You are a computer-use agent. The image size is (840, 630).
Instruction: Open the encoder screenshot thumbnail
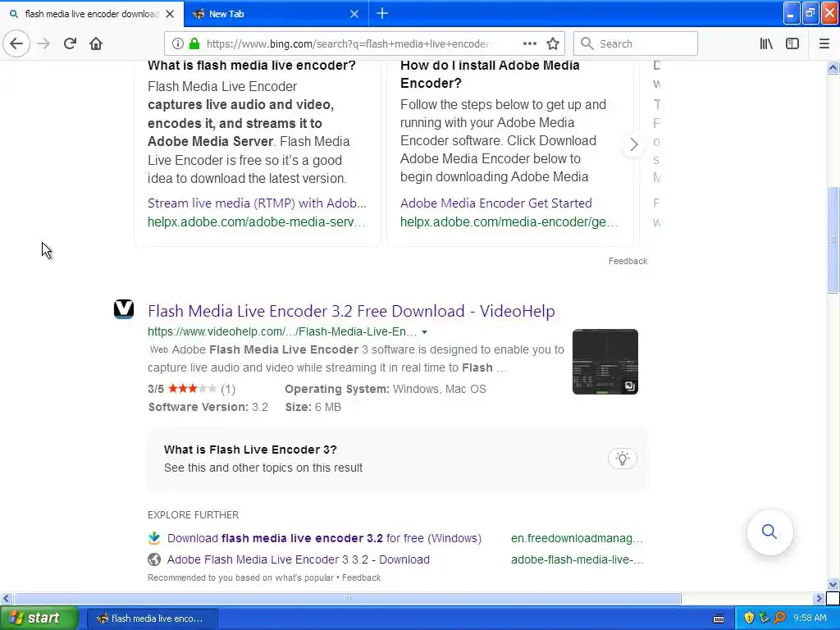pos(605,362)
